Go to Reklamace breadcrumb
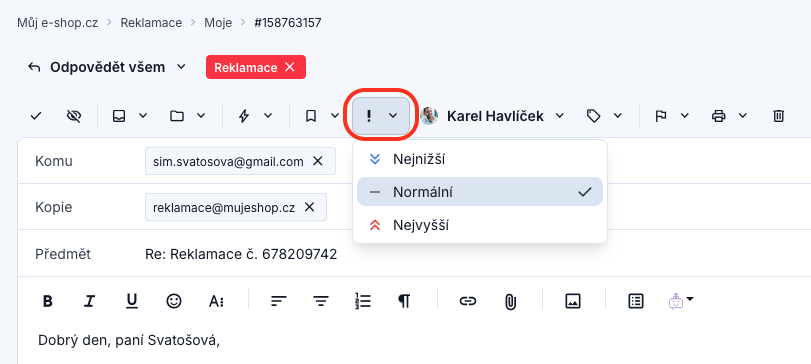The height and width of the screenshot is (364, 811). [x=151, y=23]
